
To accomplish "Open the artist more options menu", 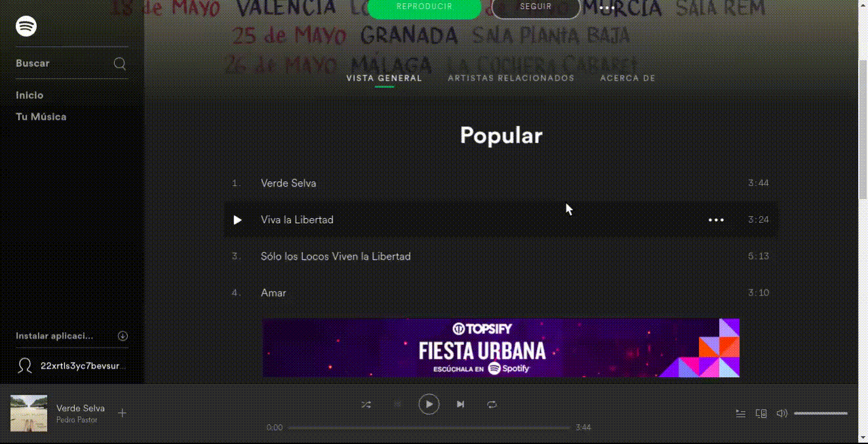I will coord(607,8).
